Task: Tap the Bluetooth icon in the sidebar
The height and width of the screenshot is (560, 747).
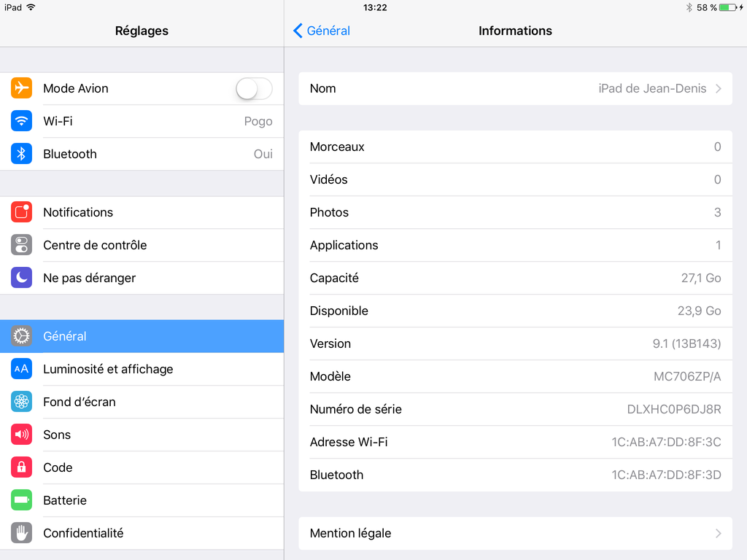Action: pyautogui.click(x=21, y=154)
